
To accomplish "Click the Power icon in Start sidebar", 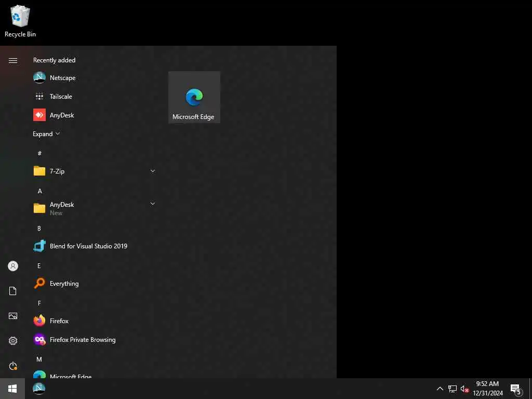I will (13, 366).
